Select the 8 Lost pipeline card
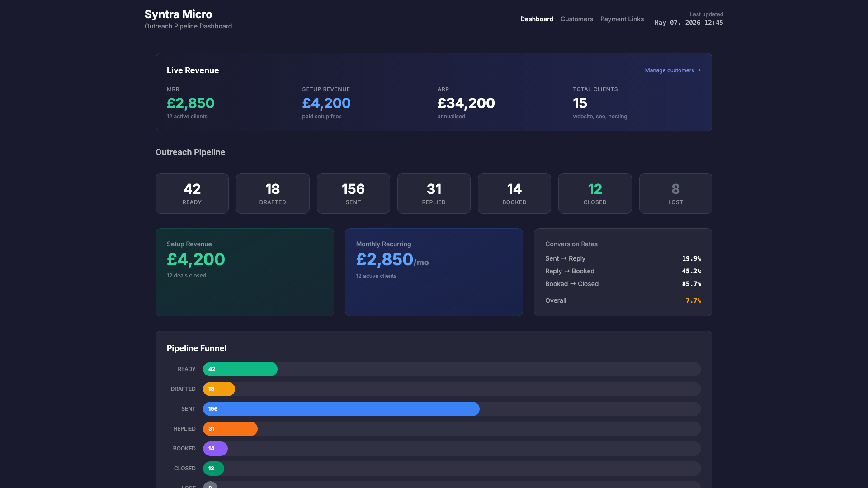868x488 pixels. pos(675,193)
